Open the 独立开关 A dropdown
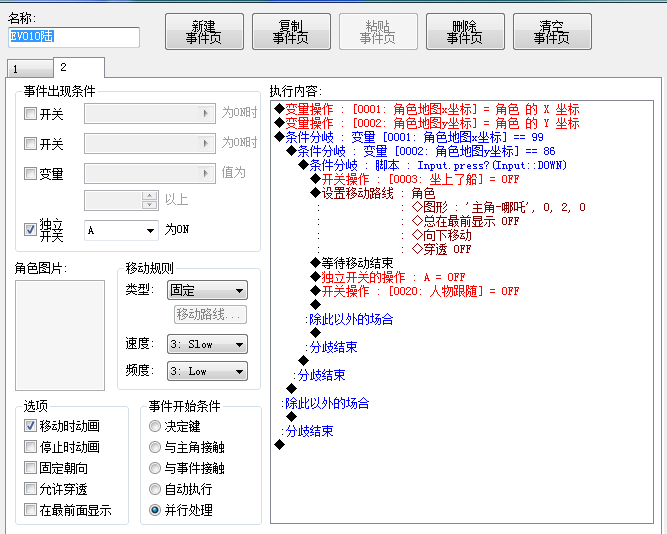The image size is (667, 534). [x=121, y=230]
